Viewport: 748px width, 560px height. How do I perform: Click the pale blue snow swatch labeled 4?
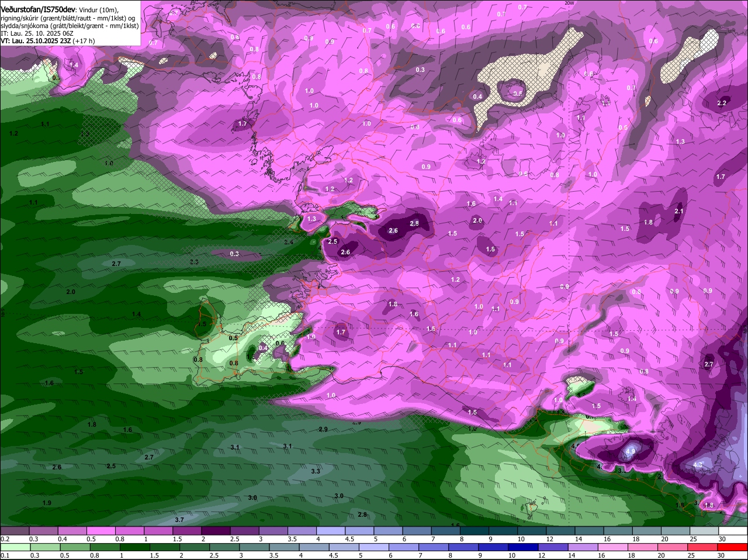[330, 531]
